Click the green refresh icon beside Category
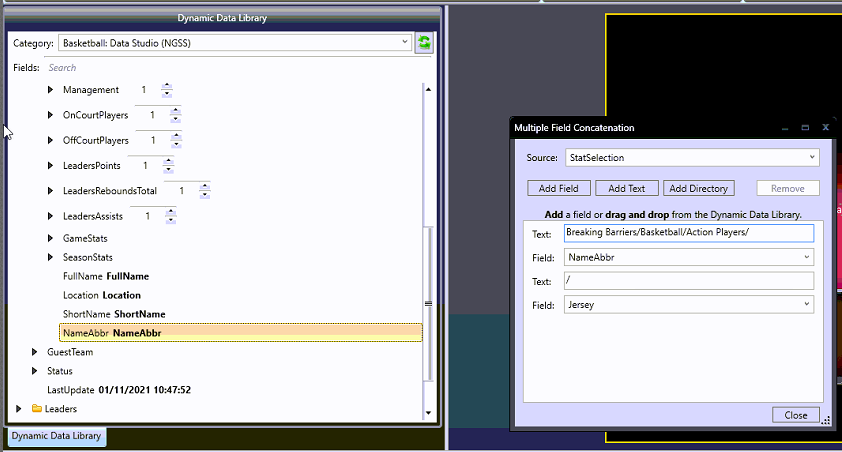This screenshot has height=452, width=842. tap(425, 43)
